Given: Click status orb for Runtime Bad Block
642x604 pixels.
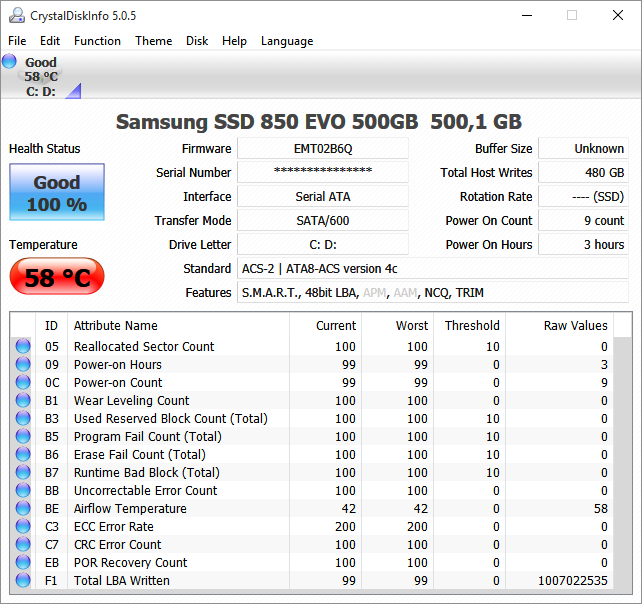Looking at the screenshot, I should pos(23,473).
